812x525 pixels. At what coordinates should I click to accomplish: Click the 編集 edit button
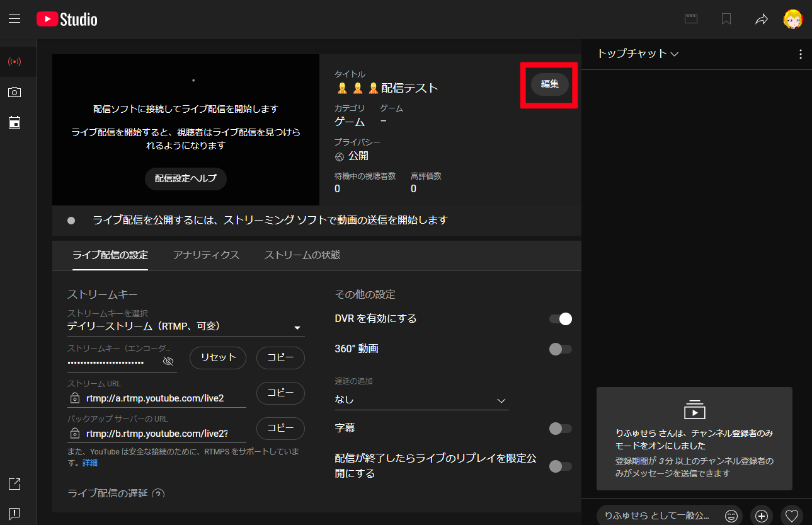pos(549,84)
